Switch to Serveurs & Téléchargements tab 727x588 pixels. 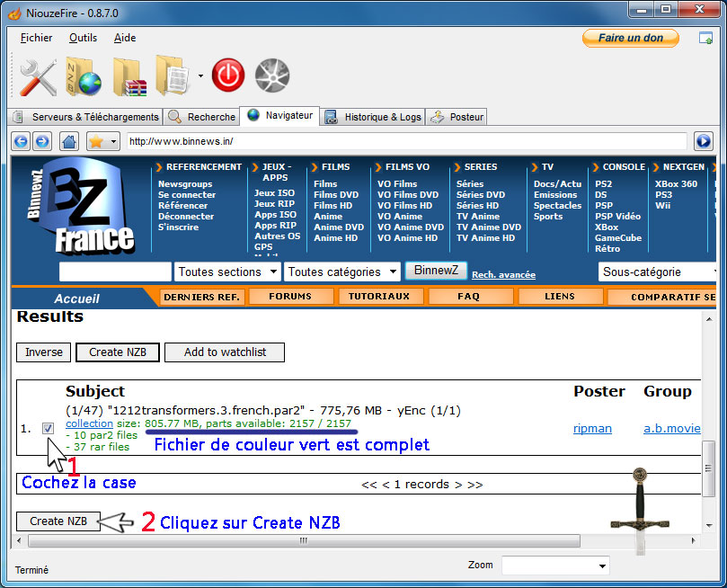pyautogui.click(x=86, y=117)
